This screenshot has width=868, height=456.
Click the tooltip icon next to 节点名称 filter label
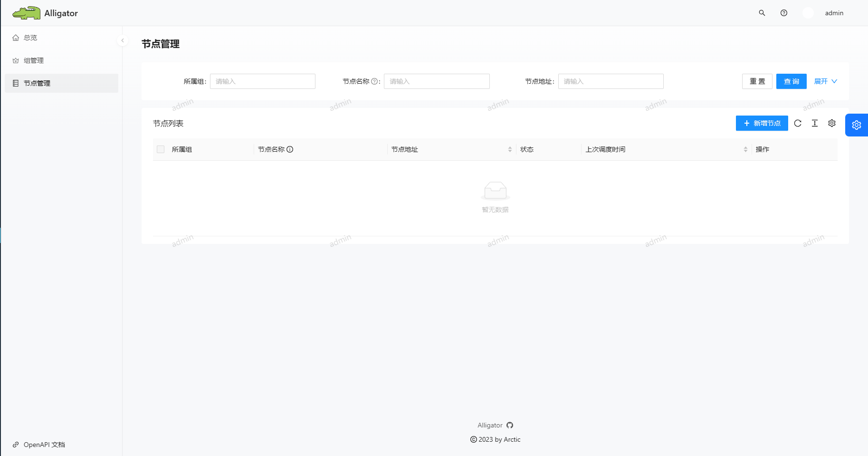pyautogui.click(x=376, y=81)
